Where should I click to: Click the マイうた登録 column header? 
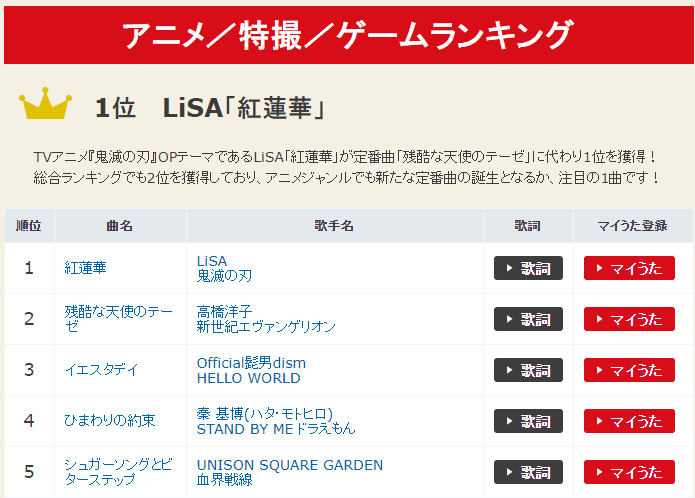tap(632, 226)
